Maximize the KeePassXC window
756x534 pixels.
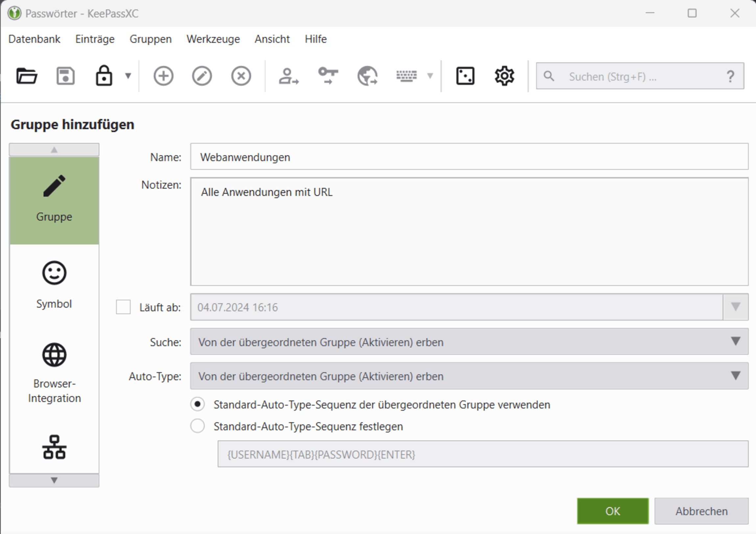pos(692,13)
